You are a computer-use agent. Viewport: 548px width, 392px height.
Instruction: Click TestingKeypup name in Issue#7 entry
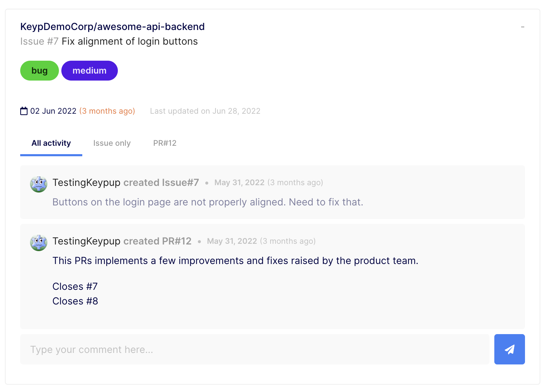(x=86, y=183)
